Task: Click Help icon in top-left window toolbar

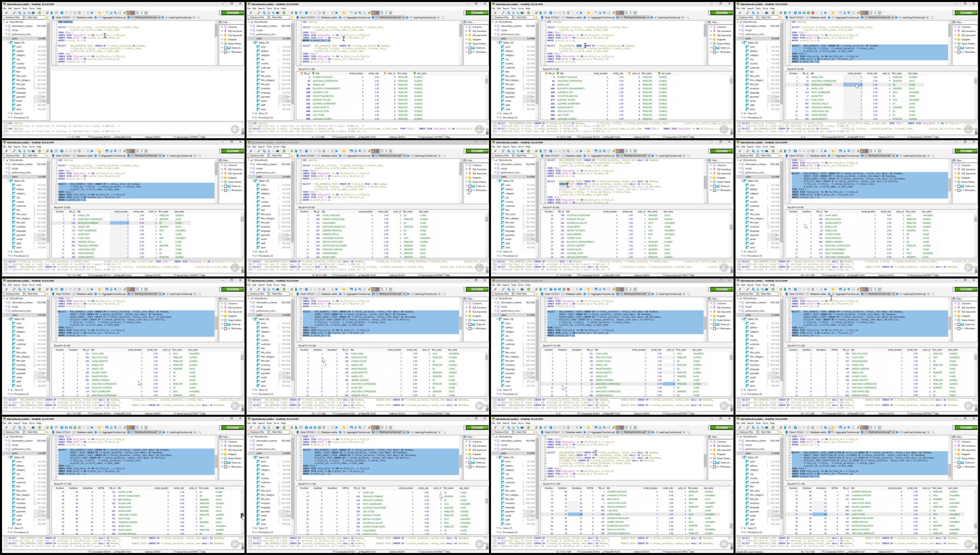Action: point(62,13)
